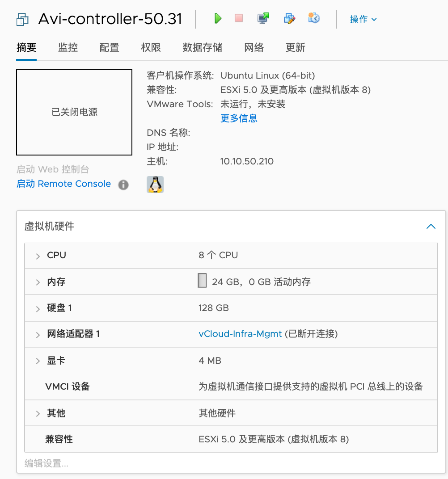This screenshot has height=479, width=448.
Task: Switch to the 更新 updates tab
Action: click(x=295, y=48)
